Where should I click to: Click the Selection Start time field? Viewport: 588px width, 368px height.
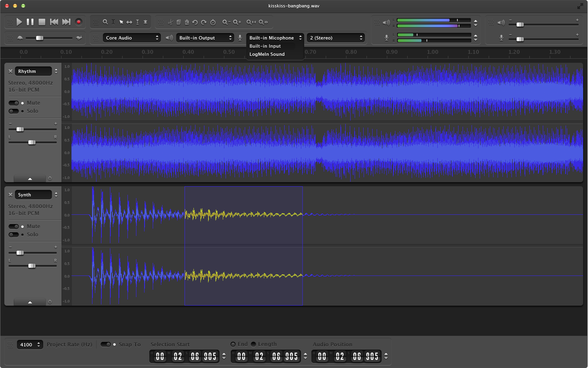click(184, 357)
